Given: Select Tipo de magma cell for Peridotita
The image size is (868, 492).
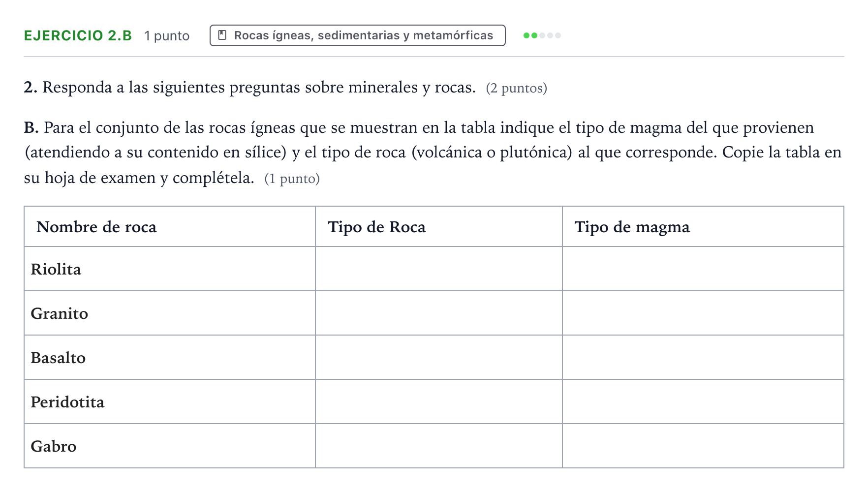Looking at the screenshot, I should click(703, 401).
